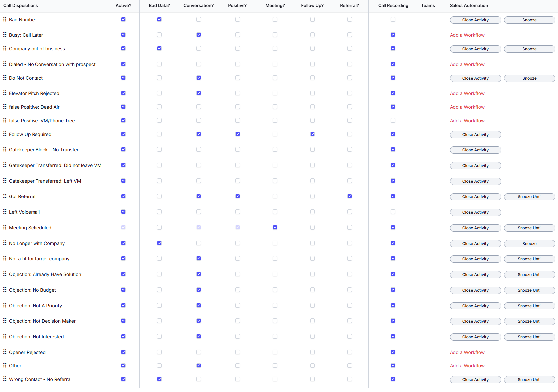The image size is (558, 392).
Task: Click the Bad Data? column header
Action: pyautogui.click(x=159, y=6)
